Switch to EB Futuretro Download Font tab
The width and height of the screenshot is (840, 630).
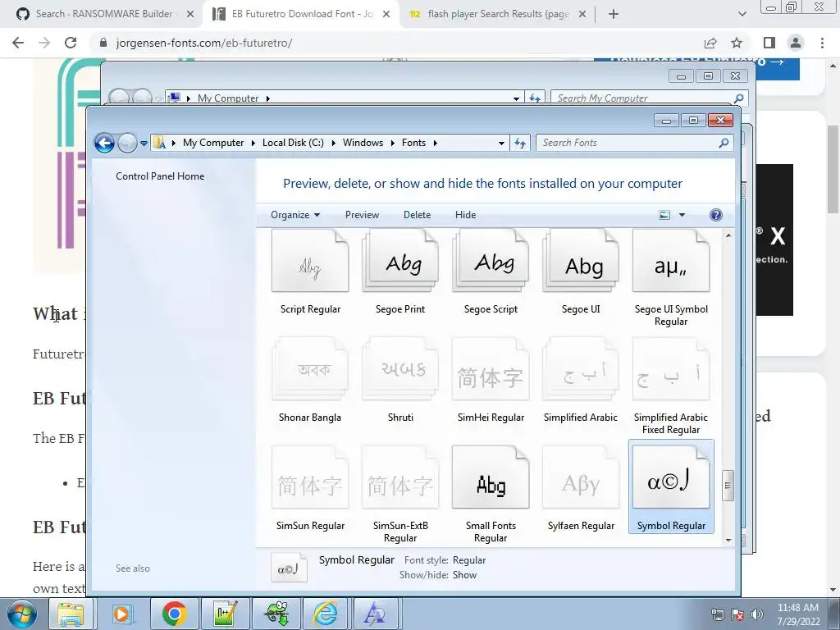pyautogui.click(x=301, y=14)
